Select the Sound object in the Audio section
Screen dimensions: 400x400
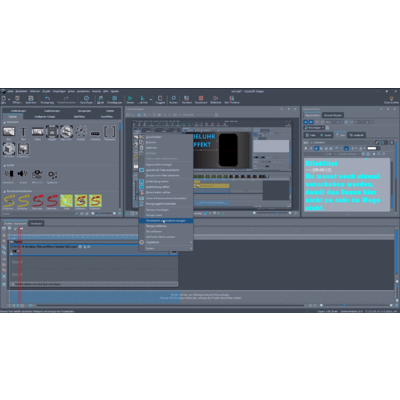click(x=23, y=175)
